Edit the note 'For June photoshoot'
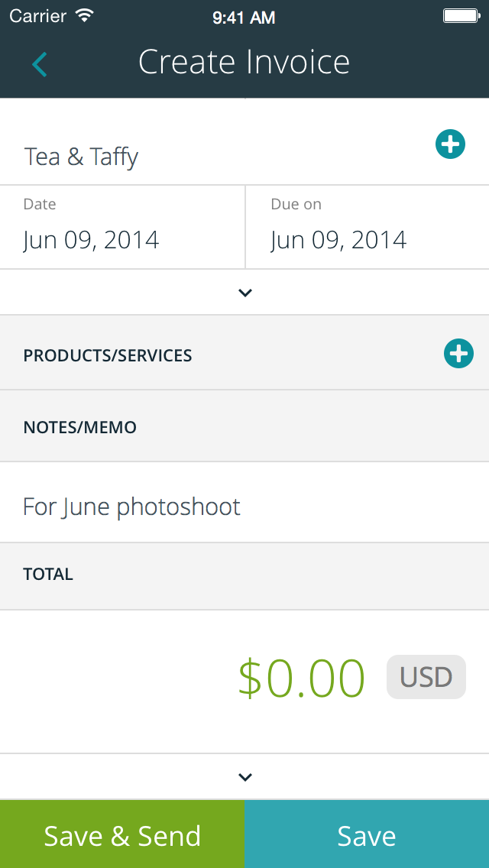This screenshot has height=868, width=489. tap(131, 507)
